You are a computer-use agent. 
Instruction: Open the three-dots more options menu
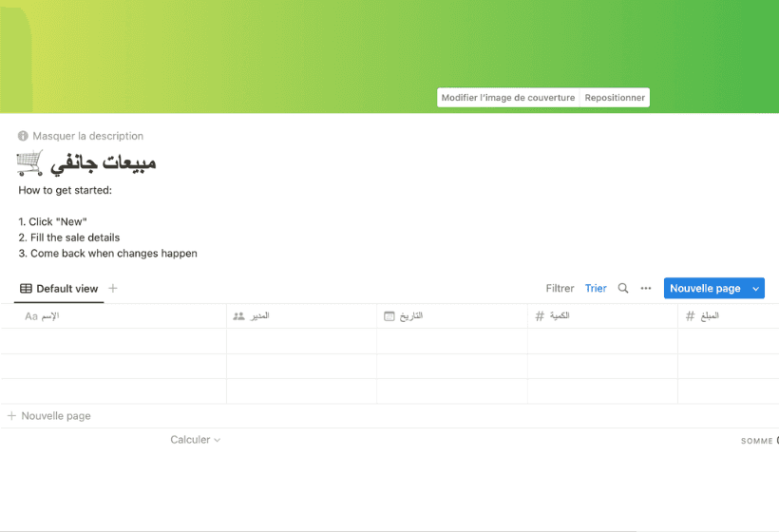pyautogui.click(x=646, y=288)
